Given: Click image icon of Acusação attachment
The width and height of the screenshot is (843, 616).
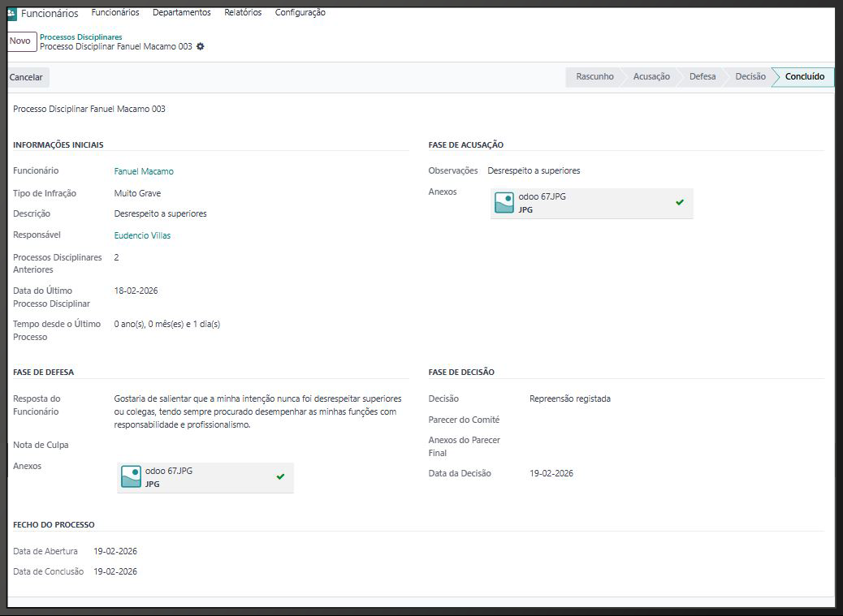Looking at the screenshot, I should click(x=504, y=203).
